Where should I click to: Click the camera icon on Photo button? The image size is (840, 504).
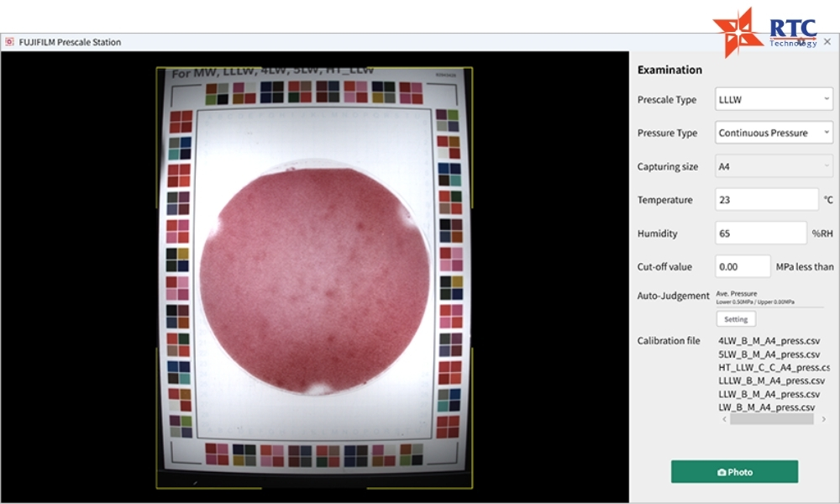point(722,472)
